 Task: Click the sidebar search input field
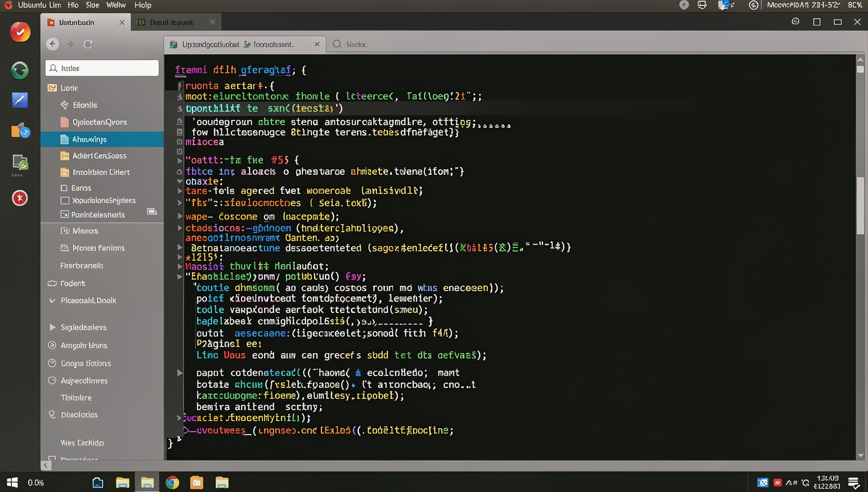[102, 68]
